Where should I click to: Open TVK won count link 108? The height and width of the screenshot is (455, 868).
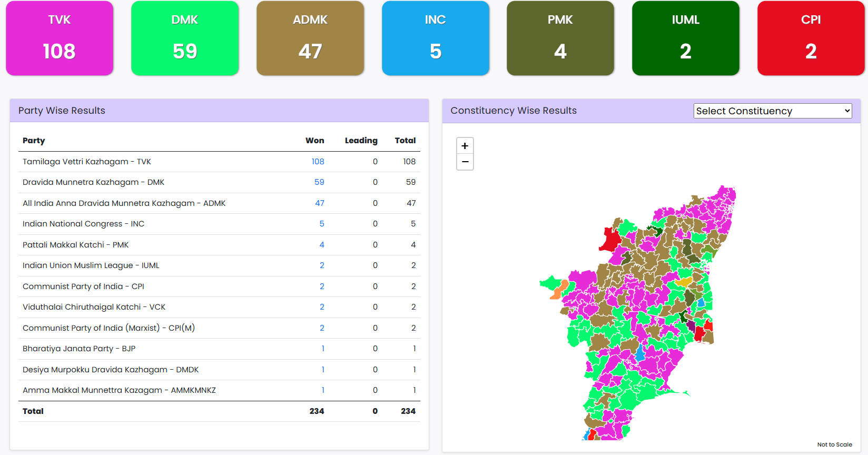[318, 162]
